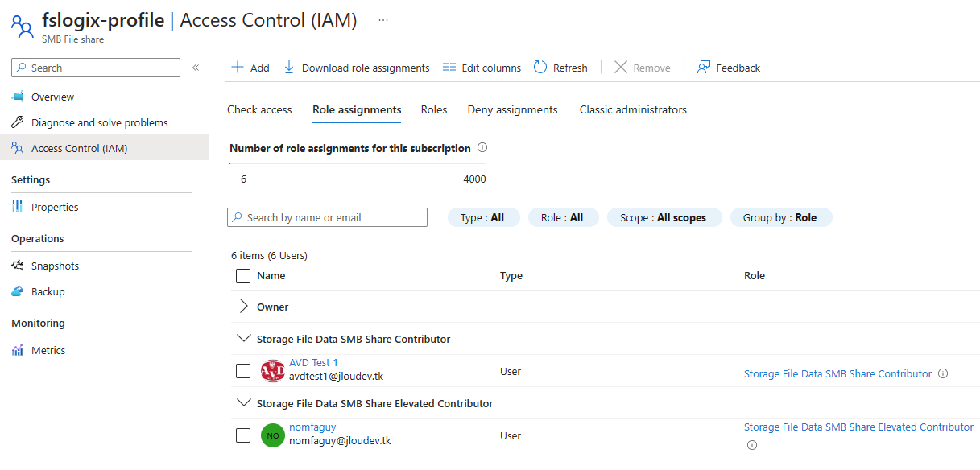Collapse the SMB Share Elevated Contributor group
Screen dimensions: 980x470
[244, 403]
